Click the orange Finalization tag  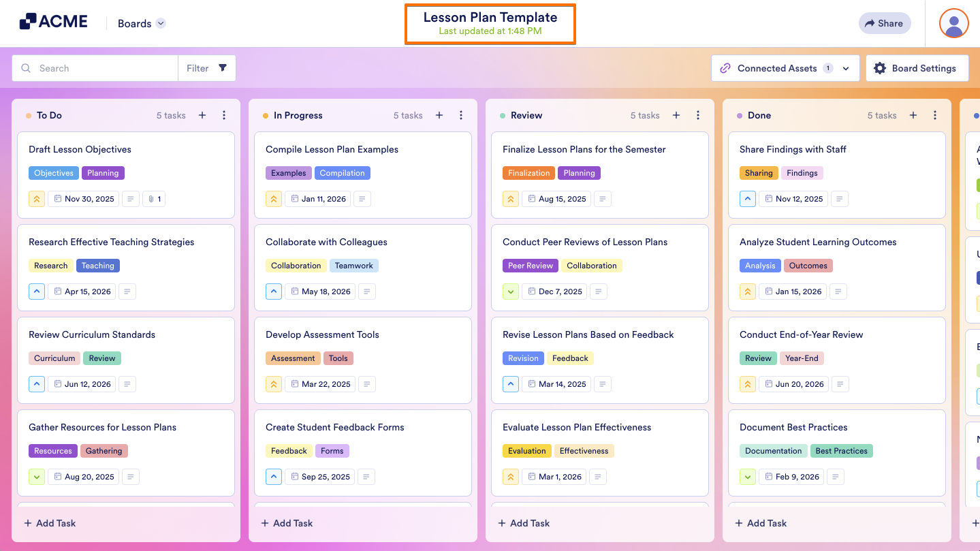[528, 173]
